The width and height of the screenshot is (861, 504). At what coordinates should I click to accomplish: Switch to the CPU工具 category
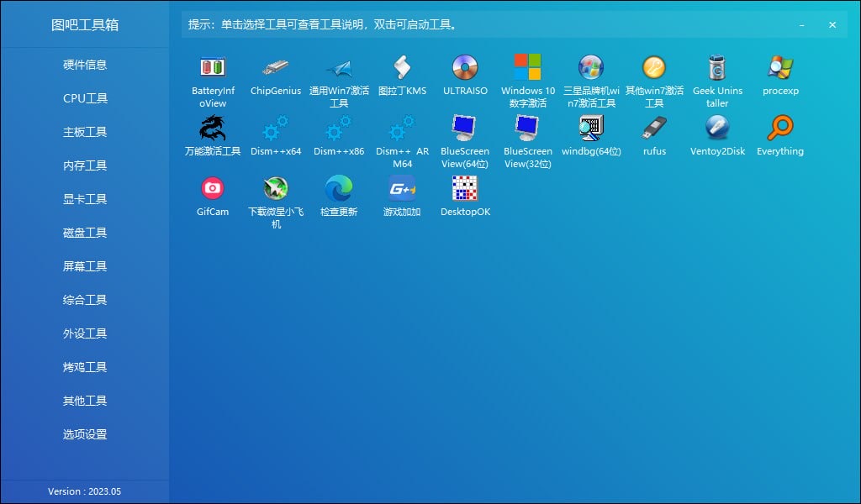pos(85,98)
